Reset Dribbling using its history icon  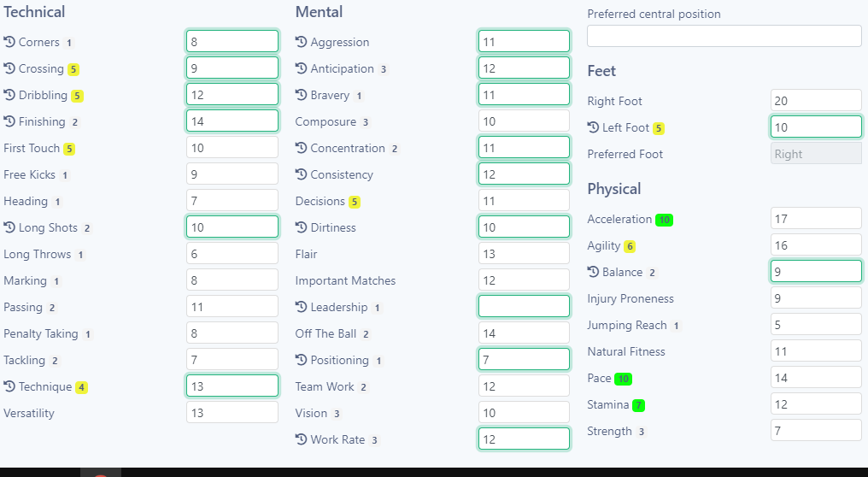[9, 95]
